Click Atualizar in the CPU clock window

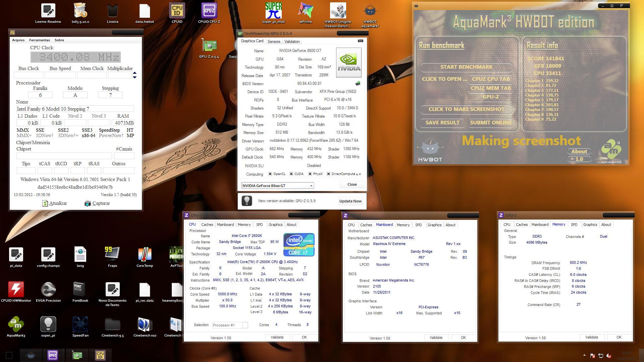coord(55,203)
